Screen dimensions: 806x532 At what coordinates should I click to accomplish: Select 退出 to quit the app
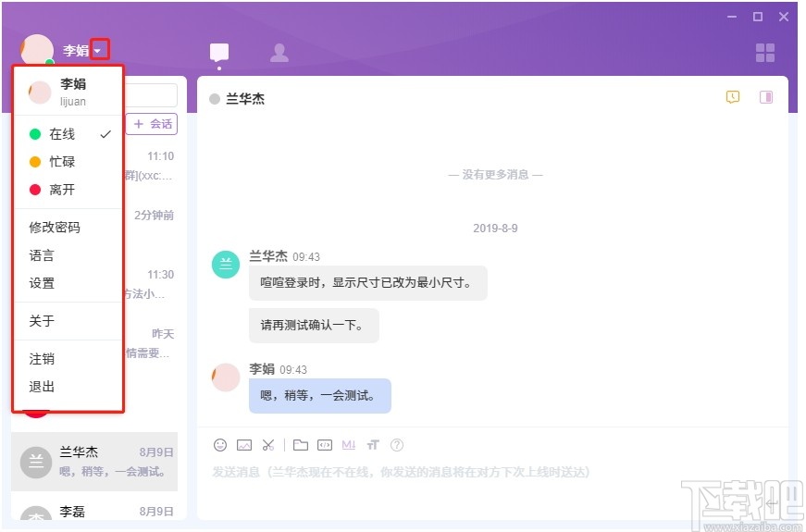(x=68, y=387)
